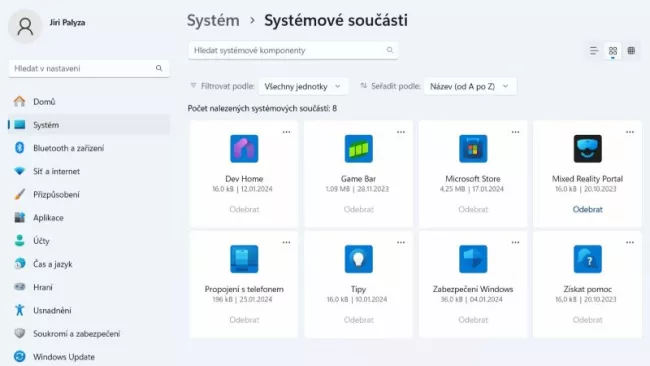The height and width of the screenshot is (366, 650).
Task: Open more options for Tipy
Action: click(401, 242)
